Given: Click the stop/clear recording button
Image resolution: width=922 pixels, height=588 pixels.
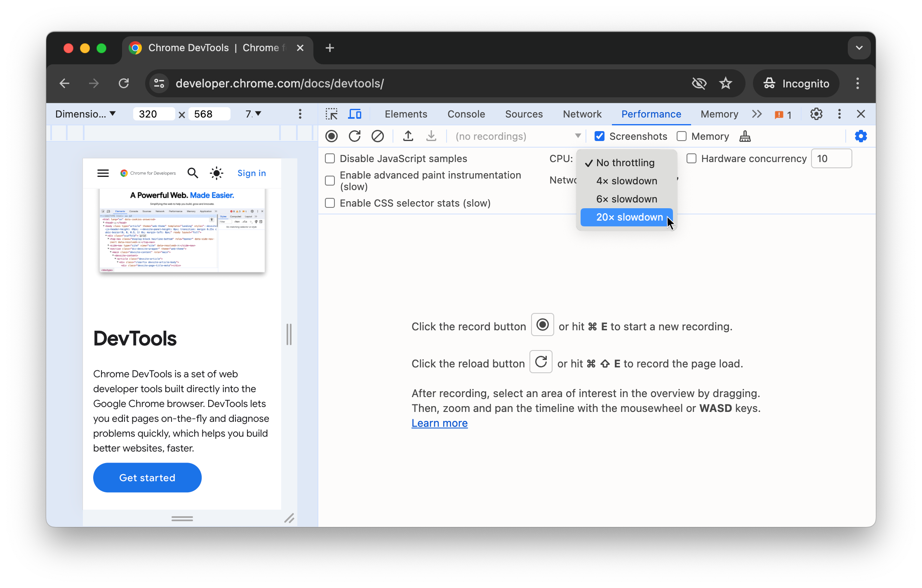Looking at the screenshot, I should click(x=378, y=136).
